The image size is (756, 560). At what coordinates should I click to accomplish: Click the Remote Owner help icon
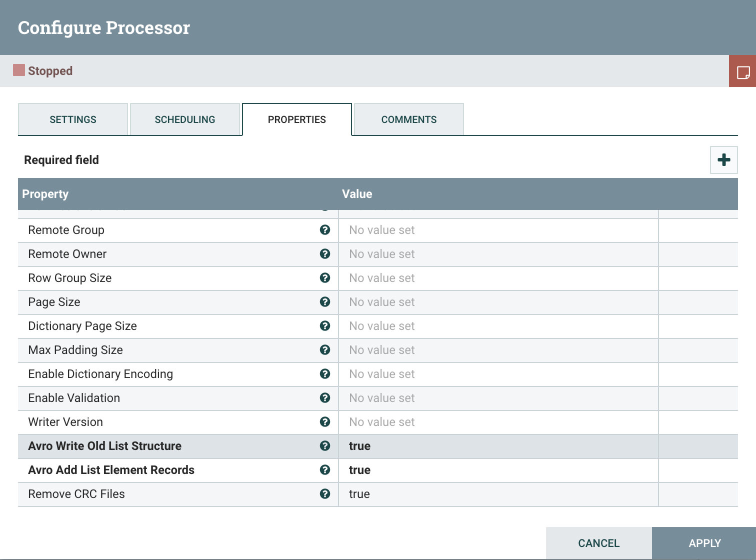tap(325, 254)
